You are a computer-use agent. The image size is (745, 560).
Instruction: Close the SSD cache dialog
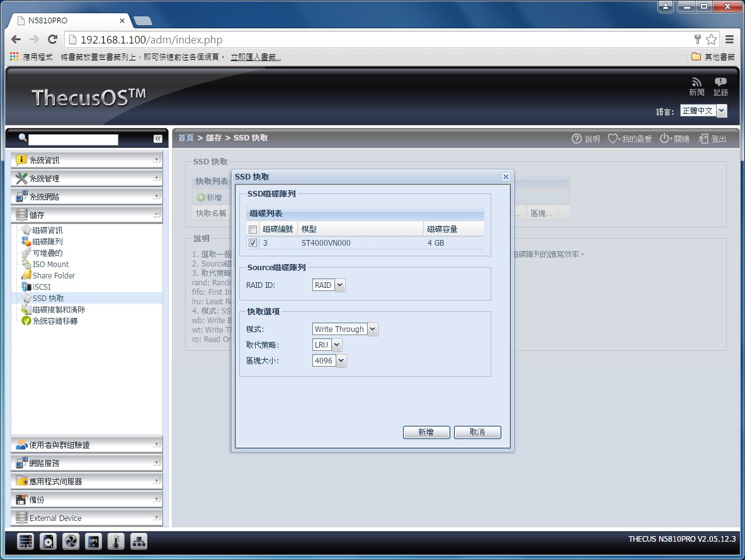coord(506,177)
